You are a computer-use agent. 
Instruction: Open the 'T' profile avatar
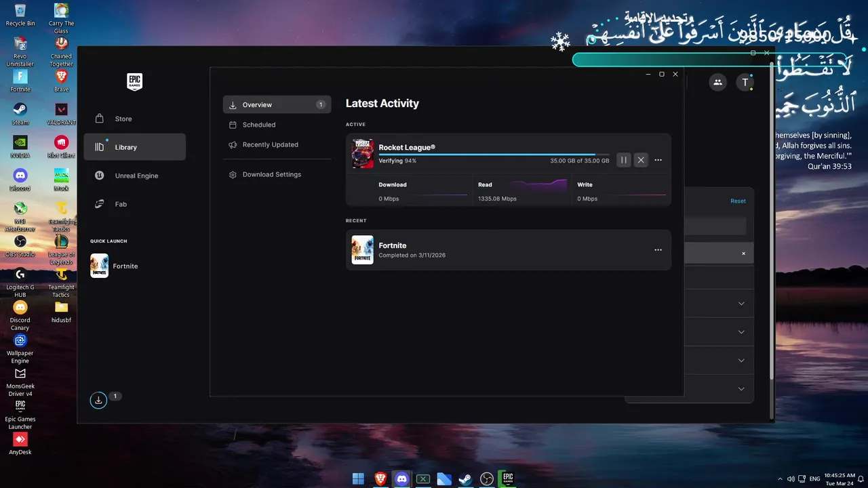pyautogui.click(x=745, y=83)
